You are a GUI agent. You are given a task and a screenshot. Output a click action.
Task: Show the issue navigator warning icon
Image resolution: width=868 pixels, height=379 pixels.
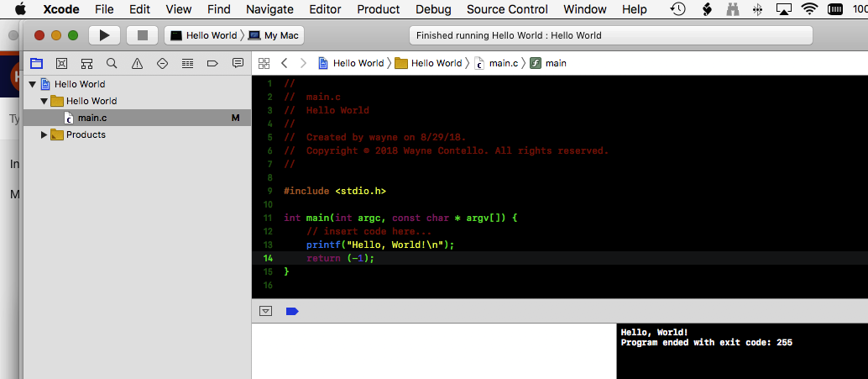pos(137,63)
